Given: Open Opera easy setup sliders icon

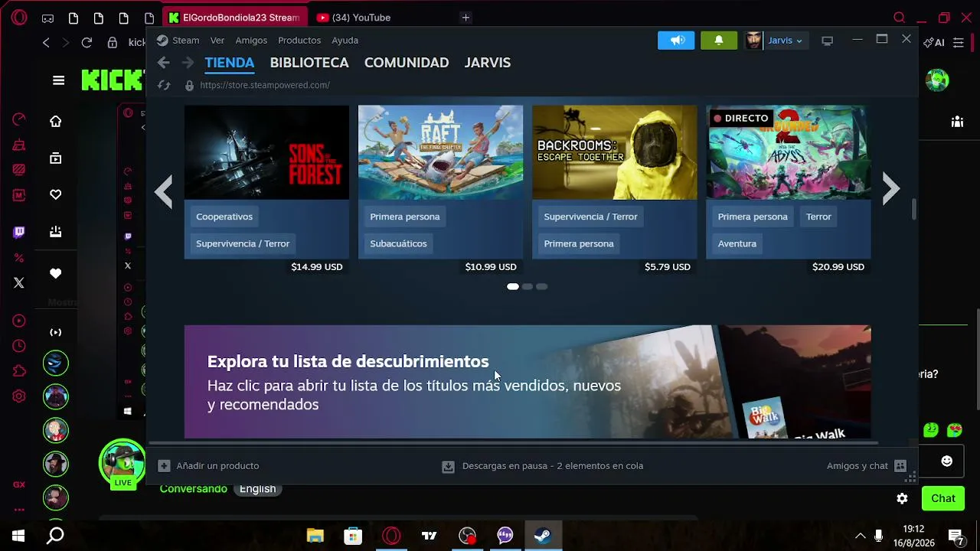Looking at the screenshot, I should [958, 43].
